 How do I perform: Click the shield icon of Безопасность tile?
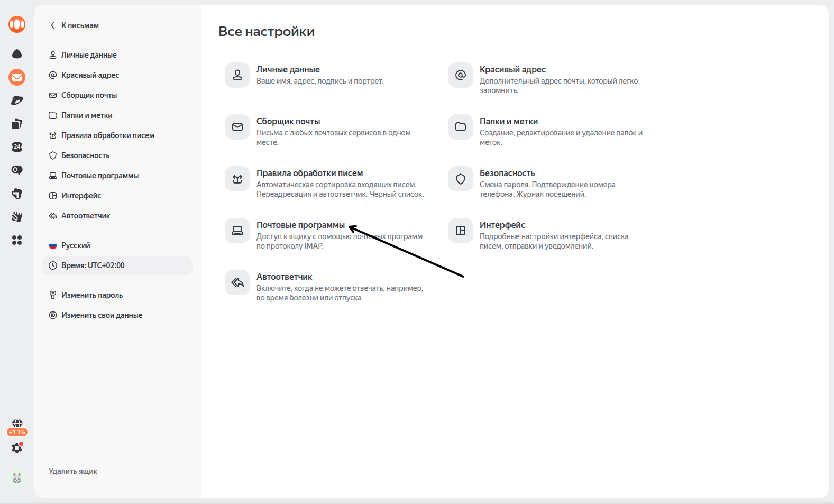pos(461,179)
